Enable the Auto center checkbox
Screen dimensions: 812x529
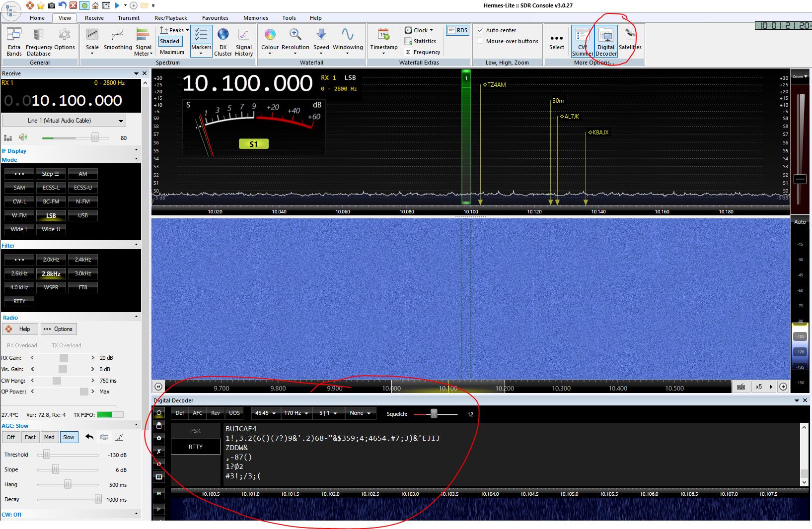click(x=480, y=30)
